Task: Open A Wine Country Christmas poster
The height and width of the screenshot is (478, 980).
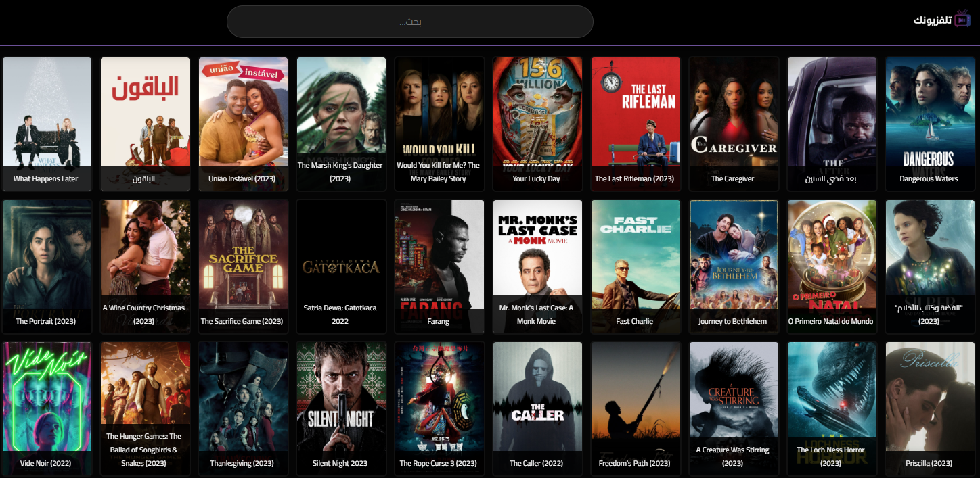Action: [146, 266]
